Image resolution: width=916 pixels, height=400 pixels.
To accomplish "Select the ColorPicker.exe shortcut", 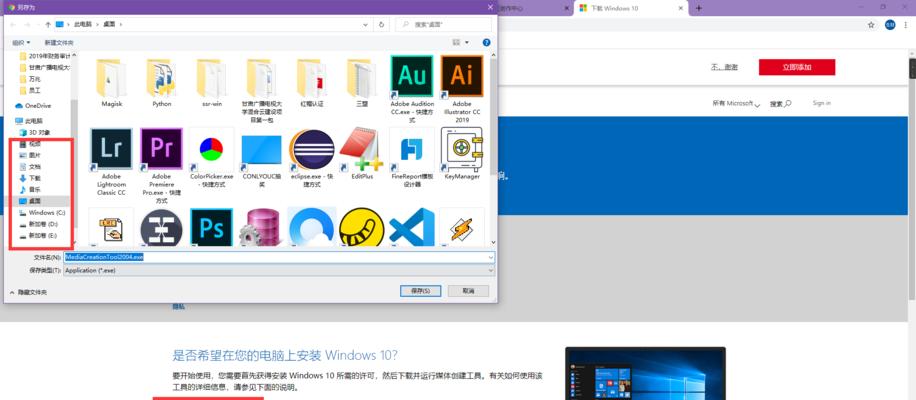I will (211, 158).
